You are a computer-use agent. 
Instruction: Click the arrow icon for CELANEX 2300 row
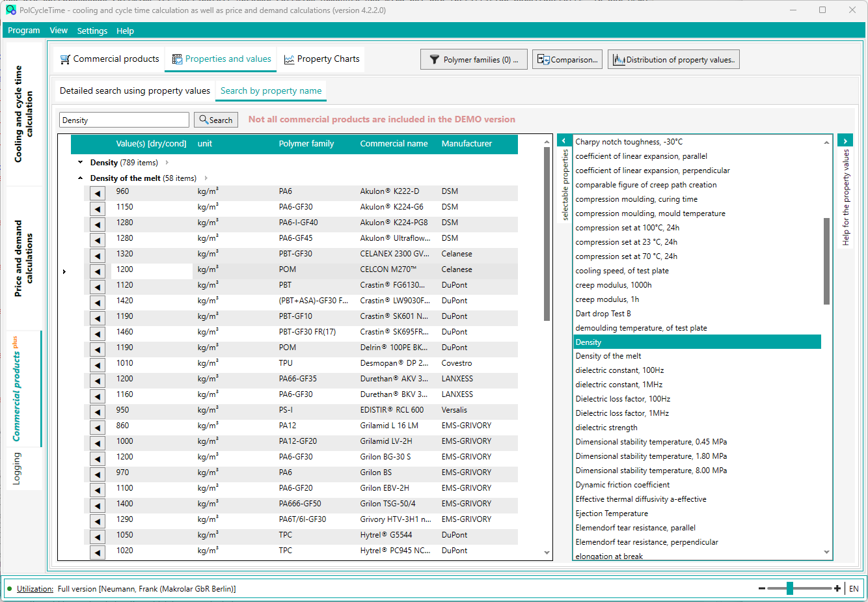[98, 255]
